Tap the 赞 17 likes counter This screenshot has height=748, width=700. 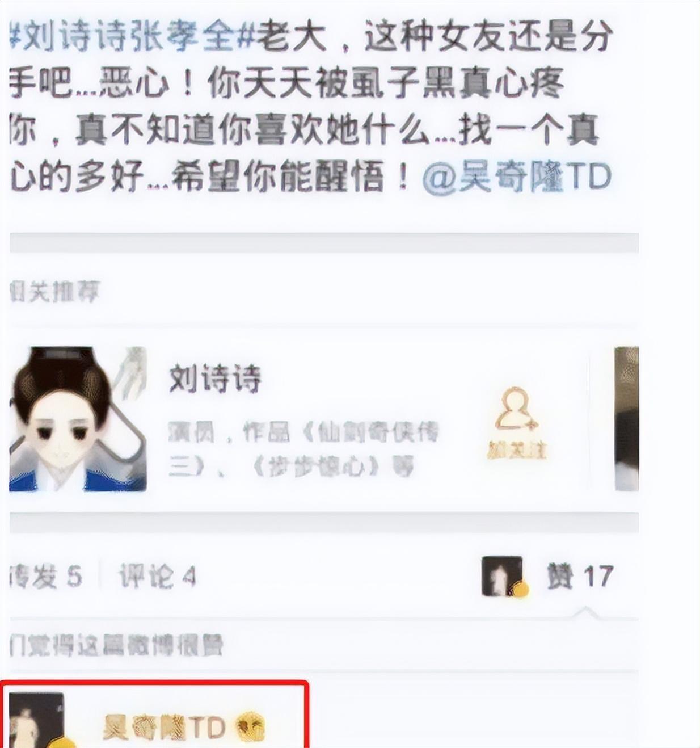coord(580,577)
